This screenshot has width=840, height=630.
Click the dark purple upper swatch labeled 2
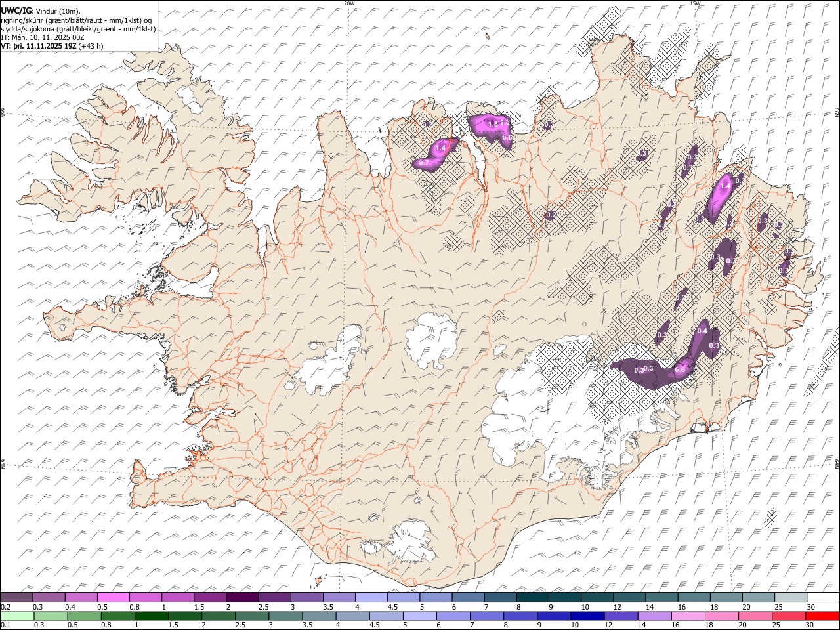(242, 598)
